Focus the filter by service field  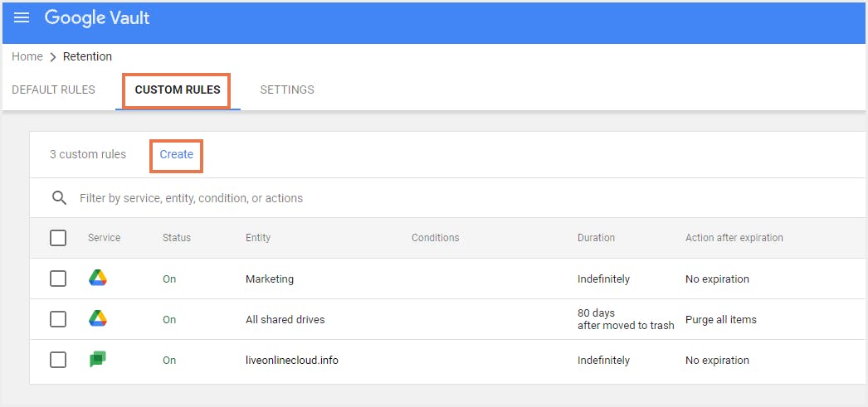click(x=332, y=198)
